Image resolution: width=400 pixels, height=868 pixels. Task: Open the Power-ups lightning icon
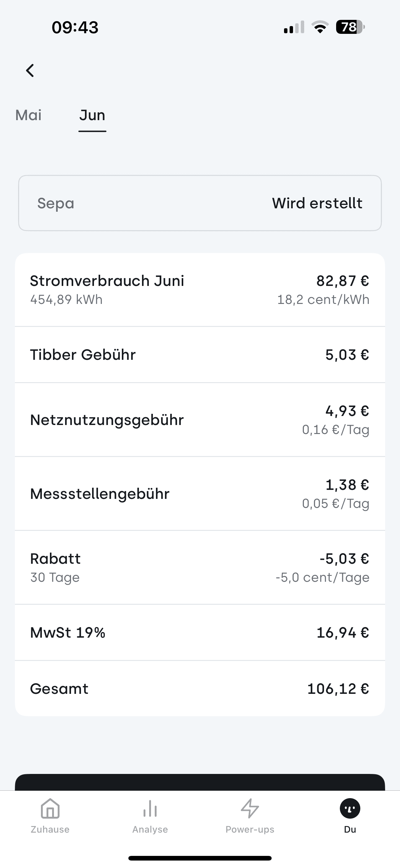pyautogui.click(x=250, y=809)
